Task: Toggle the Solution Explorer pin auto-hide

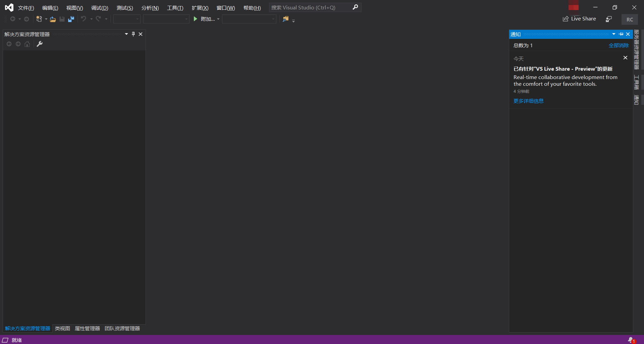Action: coord(133,34)
